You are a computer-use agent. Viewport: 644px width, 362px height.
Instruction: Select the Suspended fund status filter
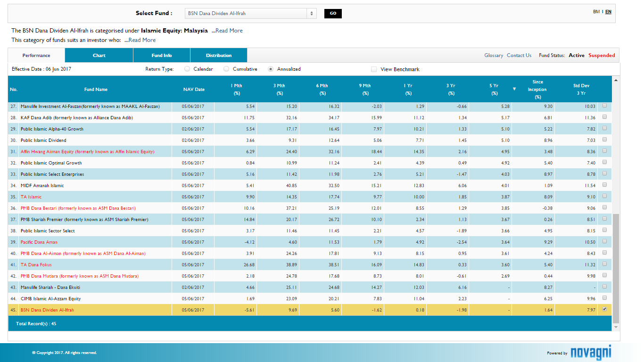602,55
